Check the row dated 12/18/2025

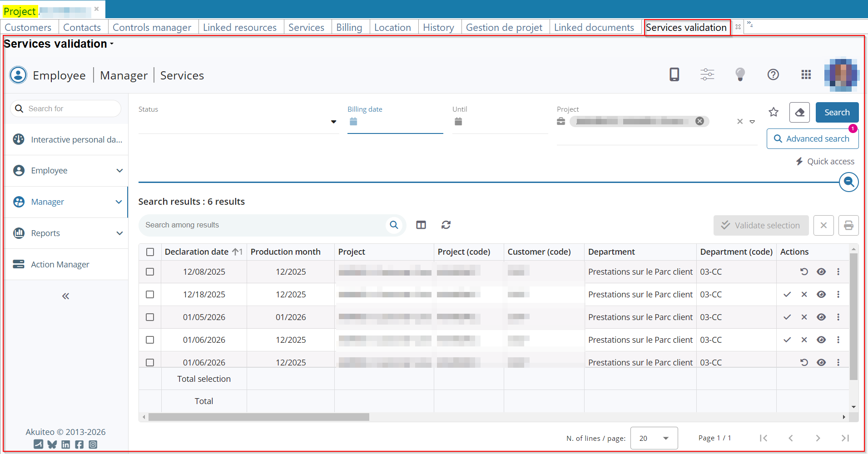tap(150, 295)
